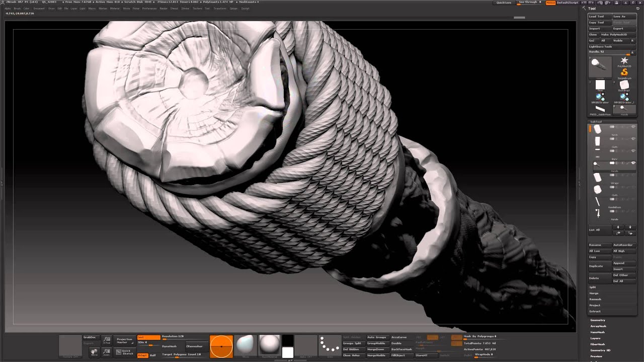
Task: Click the QuickSave button
Action: (x=504, y=3)
